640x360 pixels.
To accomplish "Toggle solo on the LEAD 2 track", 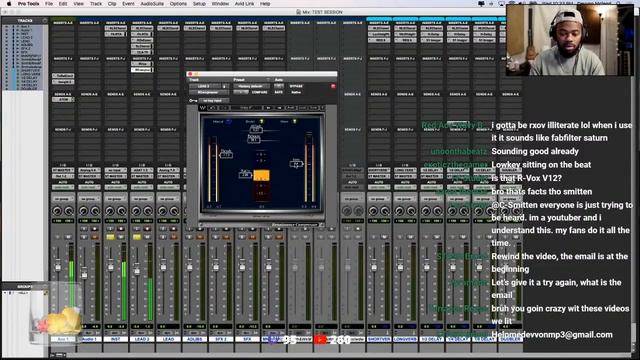I will [137, 237].
